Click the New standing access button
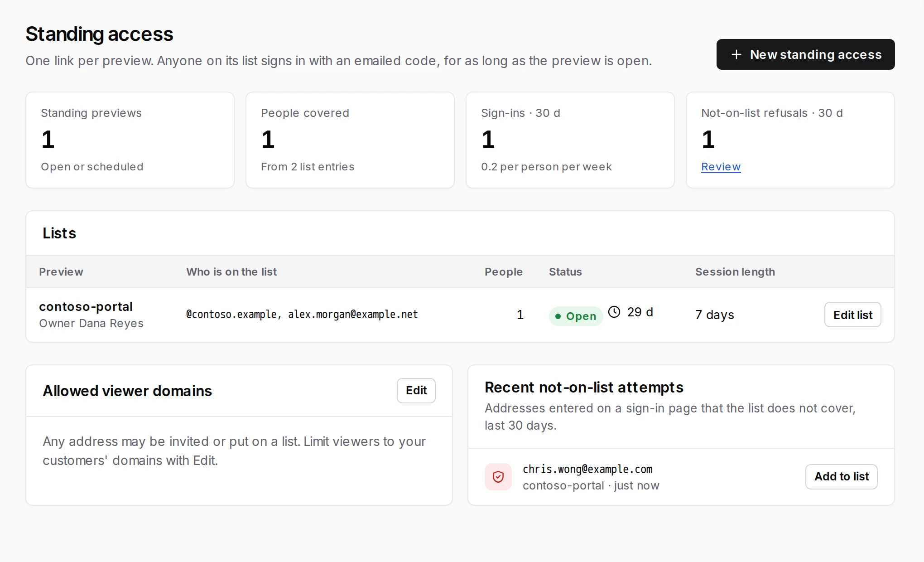Screen dimensions: 924x562 tap(805, 54)
